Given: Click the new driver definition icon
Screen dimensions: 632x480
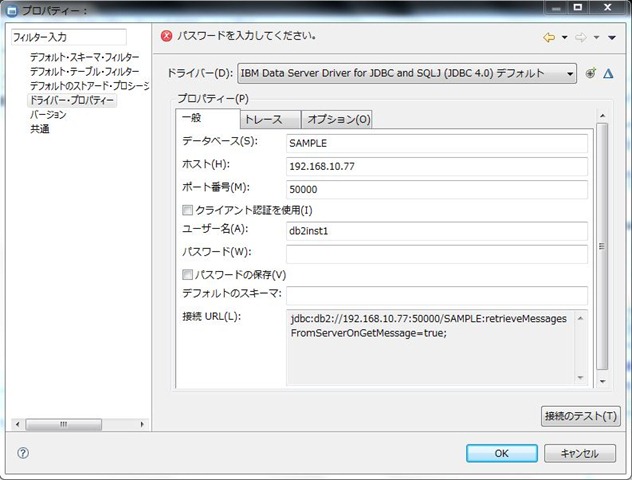Looking at the screenshot, I should click(591, 73).
